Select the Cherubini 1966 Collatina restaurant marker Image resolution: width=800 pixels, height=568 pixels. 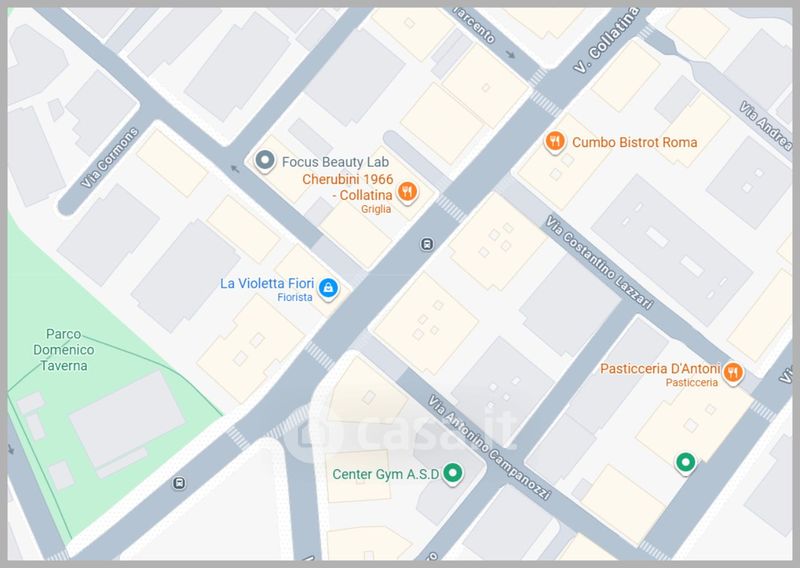pos(407,192)
